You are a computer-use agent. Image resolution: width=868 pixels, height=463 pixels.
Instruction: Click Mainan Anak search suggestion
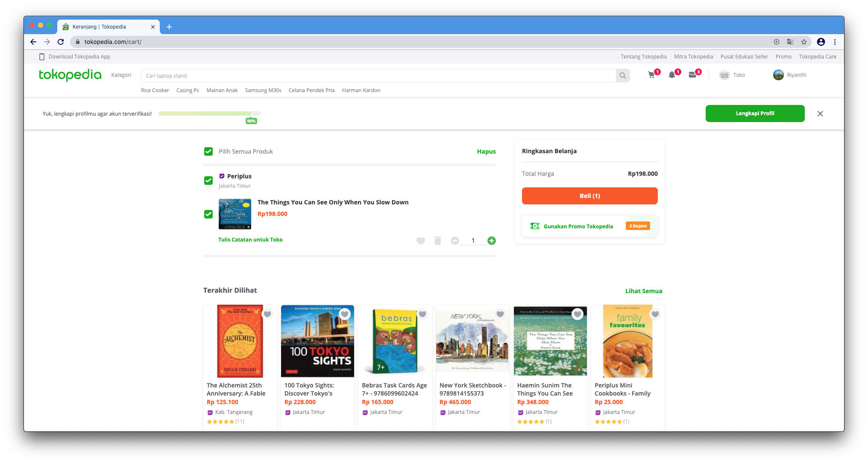tap(222, 90)
